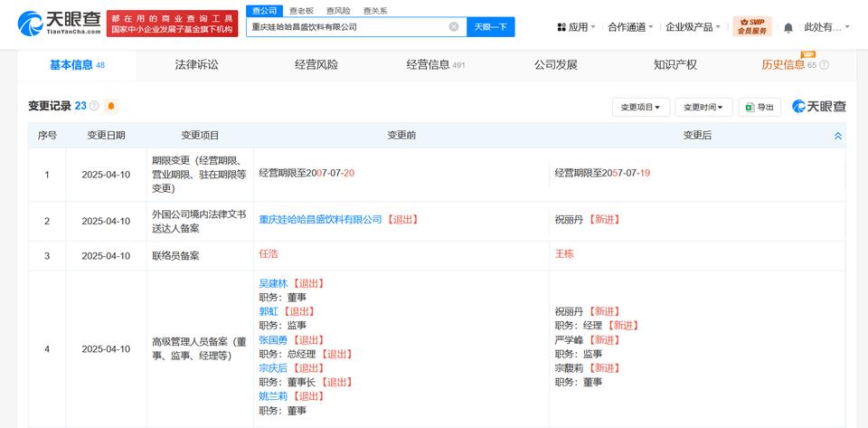Click the 序号 column header
Viewport: 868px width, 428px height.
(47, 136)
